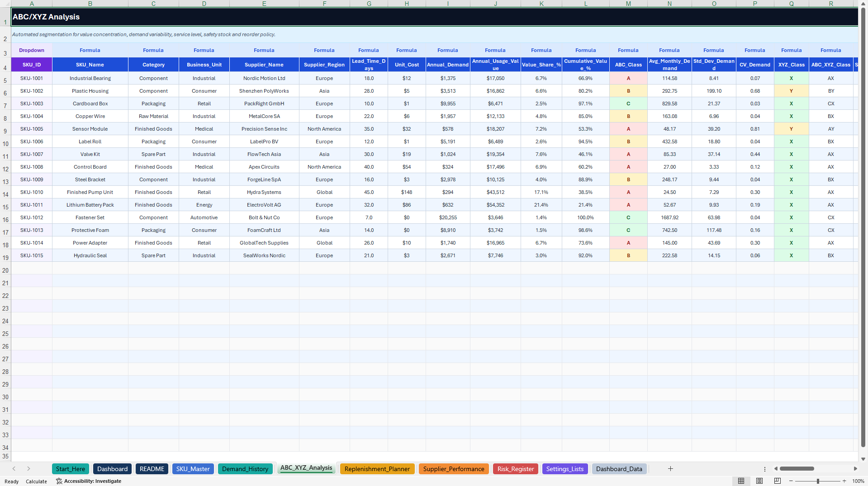Click Calculate in status bar

tap(36, 481)
